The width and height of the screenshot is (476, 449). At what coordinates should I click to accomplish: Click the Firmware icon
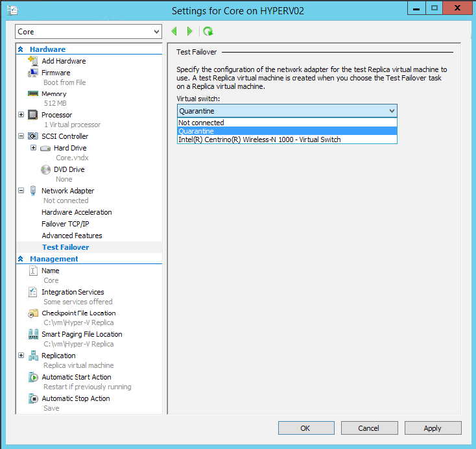coord(33,73)
